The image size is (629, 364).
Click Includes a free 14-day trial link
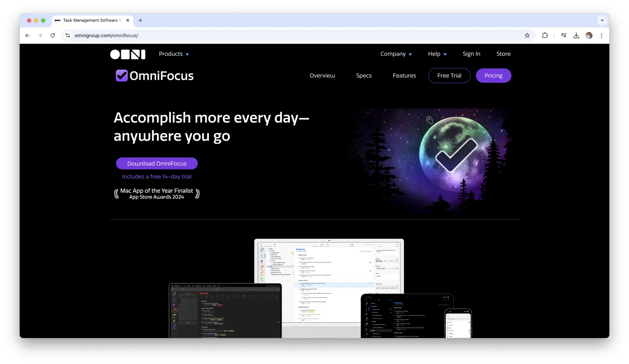pos(157,177)
